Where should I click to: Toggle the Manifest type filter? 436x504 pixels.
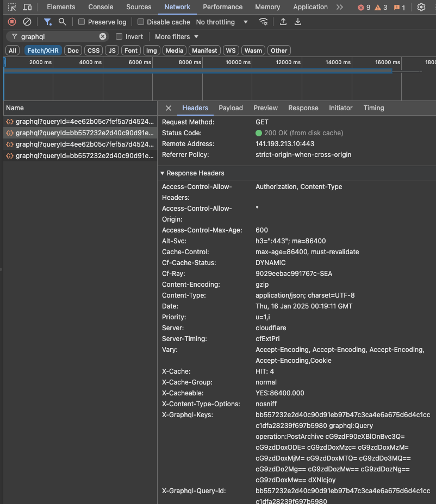click(204, 51)
